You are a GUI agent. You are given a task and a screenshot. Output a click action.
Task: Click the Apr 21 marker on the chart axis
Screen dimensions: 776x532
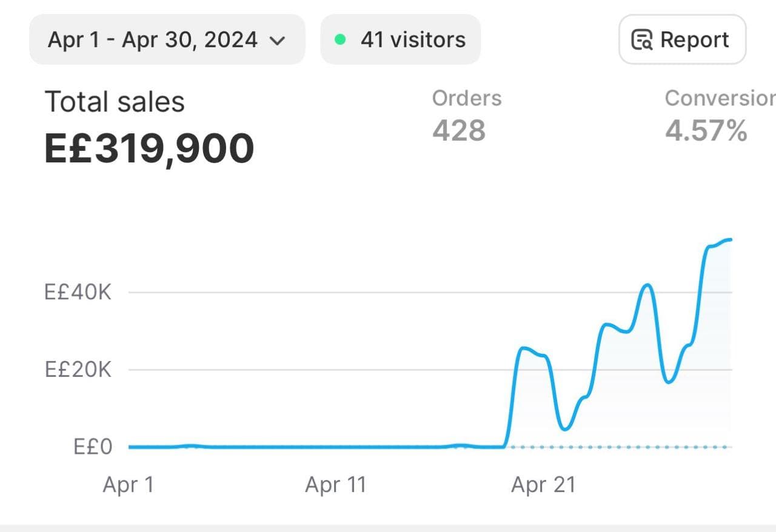pyautogui.click(x=543, y=485)
